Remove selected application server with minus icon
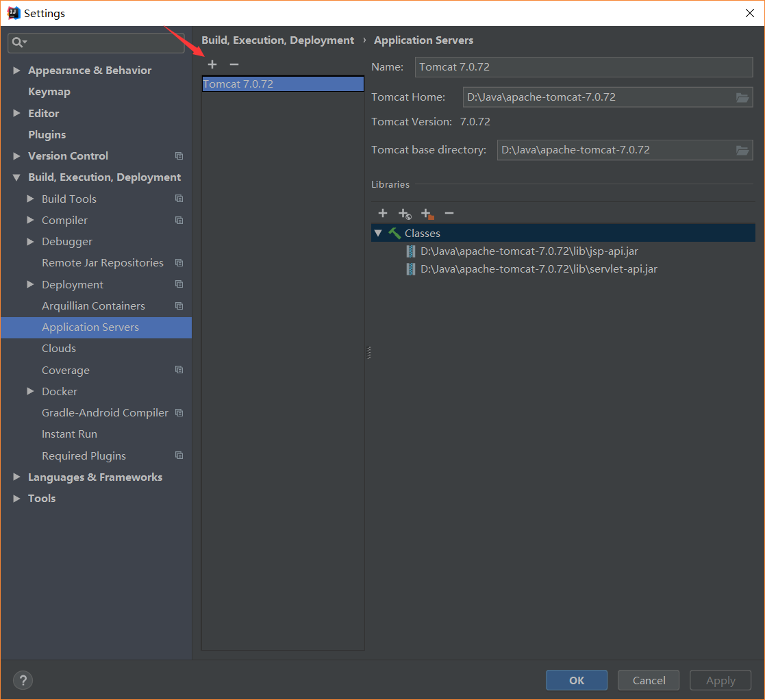765x700 pixels. [x=234, y=64]
